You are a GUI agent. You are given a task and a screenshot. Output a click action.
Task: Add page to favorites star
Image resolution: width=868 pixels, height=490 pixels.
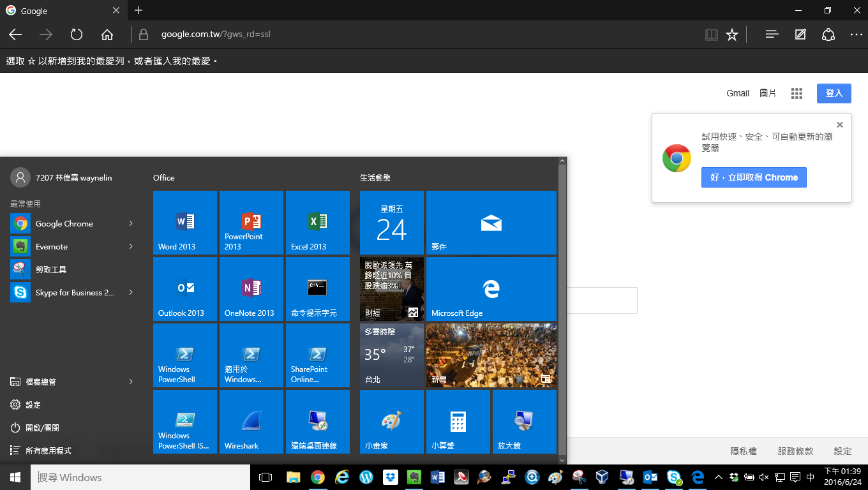(732, 34)
